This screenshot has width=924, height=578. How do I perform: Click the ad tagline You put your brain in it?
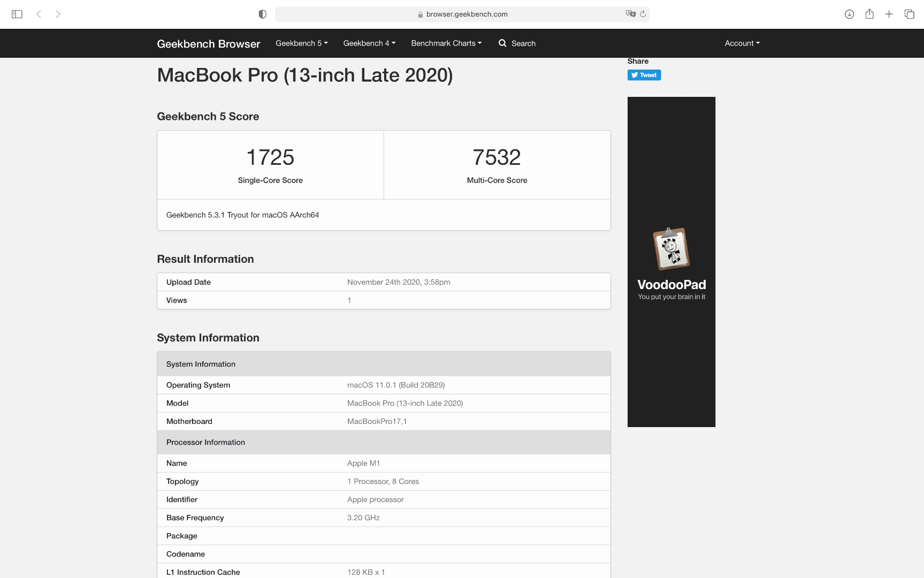click(x=671, y=297)
